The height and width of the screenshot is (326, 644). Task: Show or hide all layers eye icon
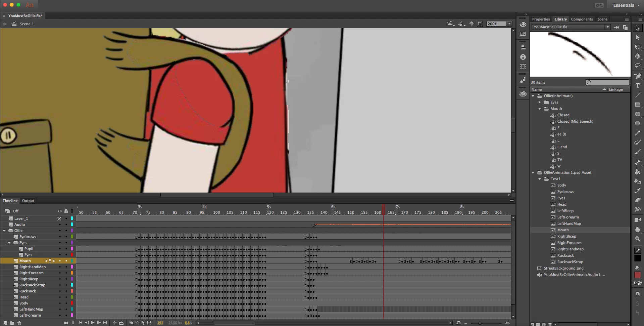(x=60, y=211)
